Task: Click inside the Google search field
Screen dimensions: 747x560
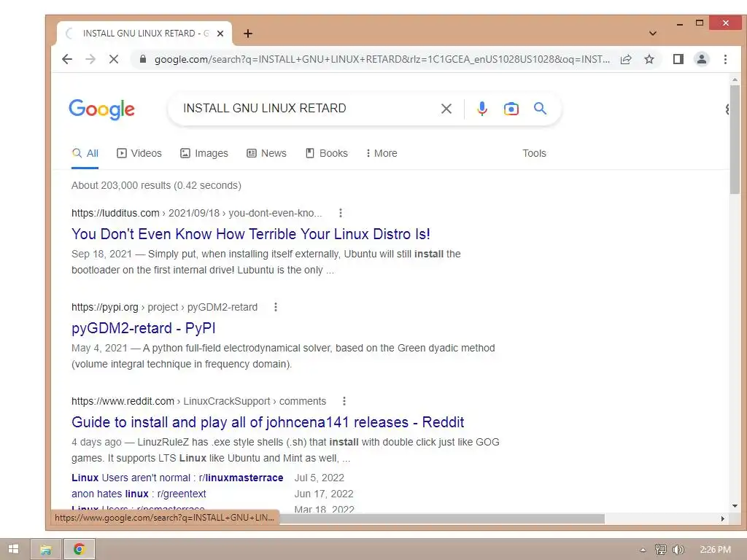Action: click(x=305, y=109)
